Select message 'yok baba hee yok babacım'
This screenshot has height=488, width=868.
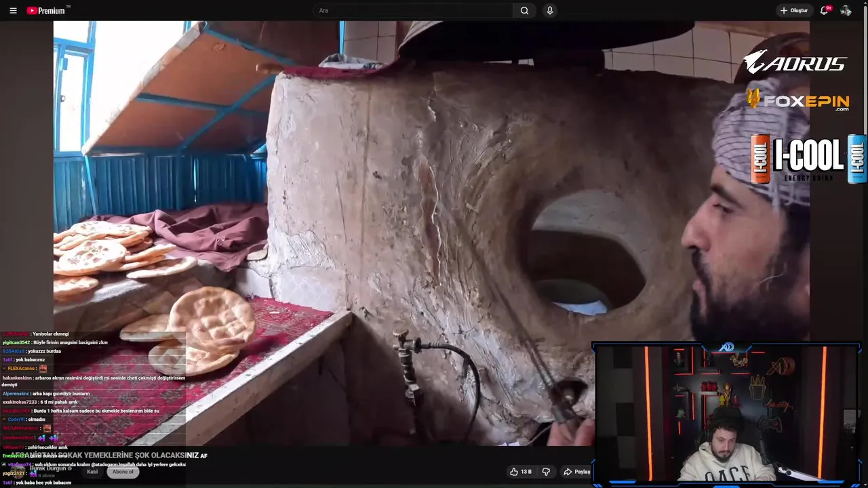click(43, 483)
